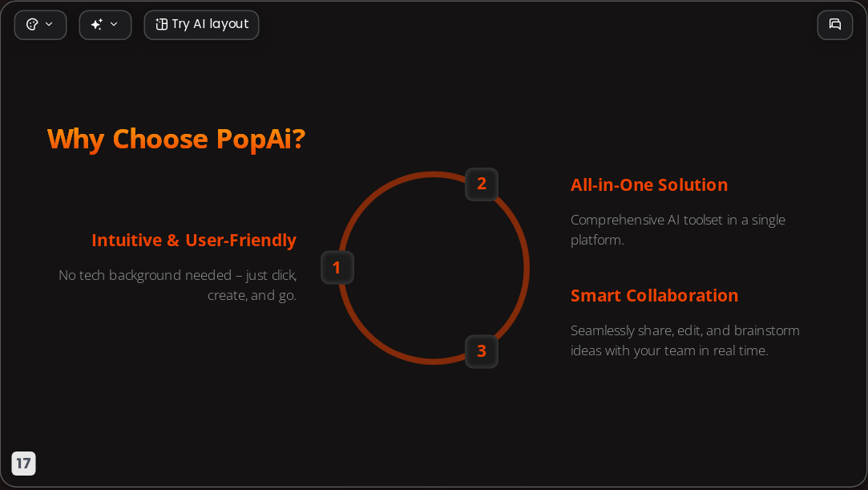Viewport: 868px width, 490px height.
Task: Open the comments icon at top right
Action: click(x=835, y=24)
